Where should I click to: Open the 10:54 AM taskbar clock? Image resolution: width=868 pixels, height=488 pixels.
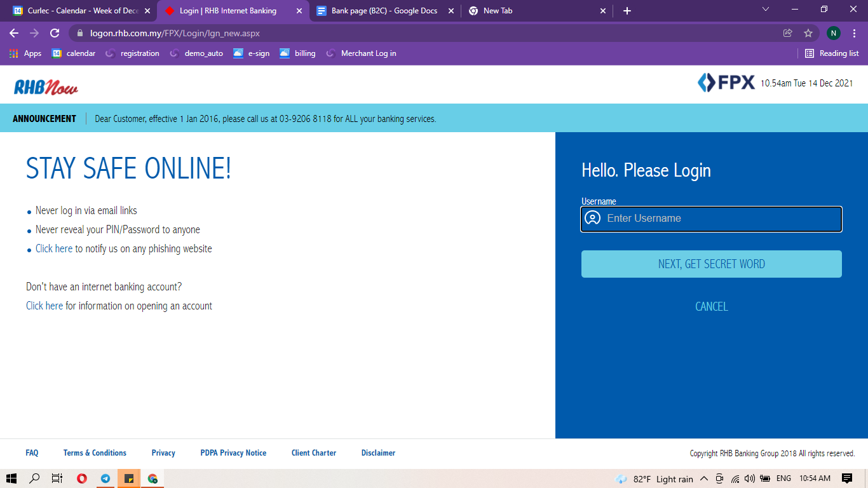tap(815, 478)
